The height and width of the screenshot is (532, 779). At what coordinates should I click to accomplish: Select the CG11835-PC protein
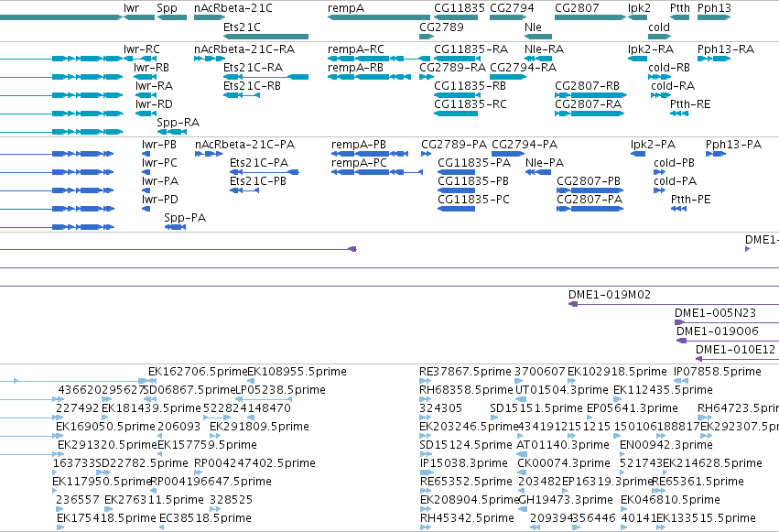456,209
